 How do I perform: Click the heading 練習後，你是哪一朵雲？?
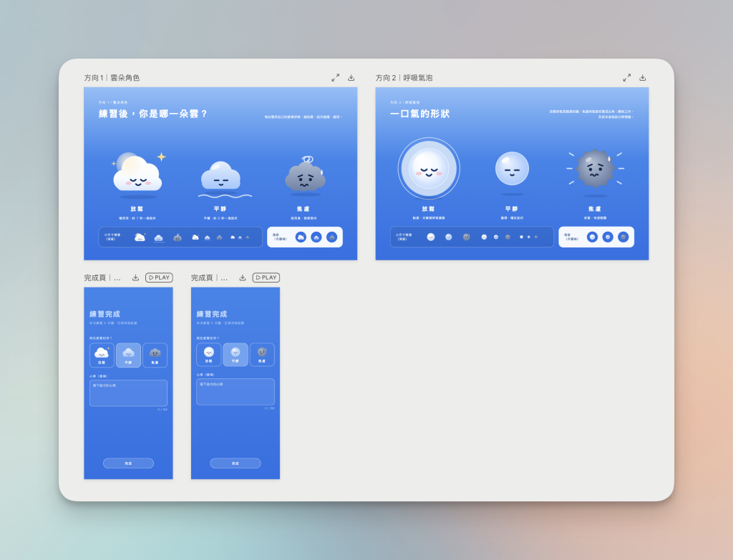click(x=153, y=114)
